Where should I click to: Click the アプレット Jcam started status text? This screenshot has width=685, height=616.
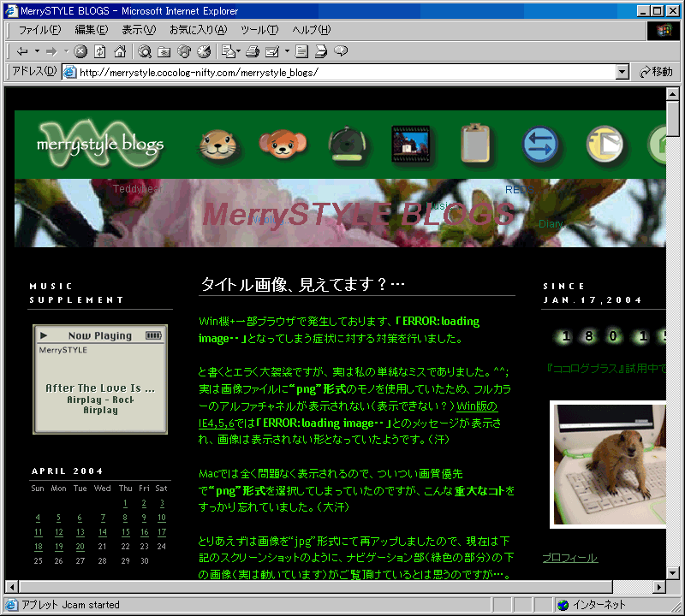71,605
